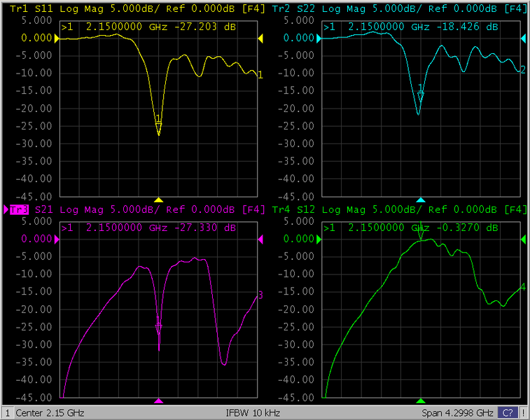Click the exclamation warning indicator in the status bar
The image size is (530, 420).
click(524, 413)
